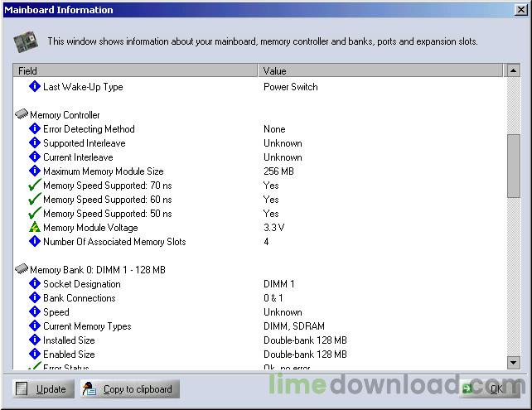Screen dimensions: 532x410
Task: Click the Value column header
Action: (381, 71)
